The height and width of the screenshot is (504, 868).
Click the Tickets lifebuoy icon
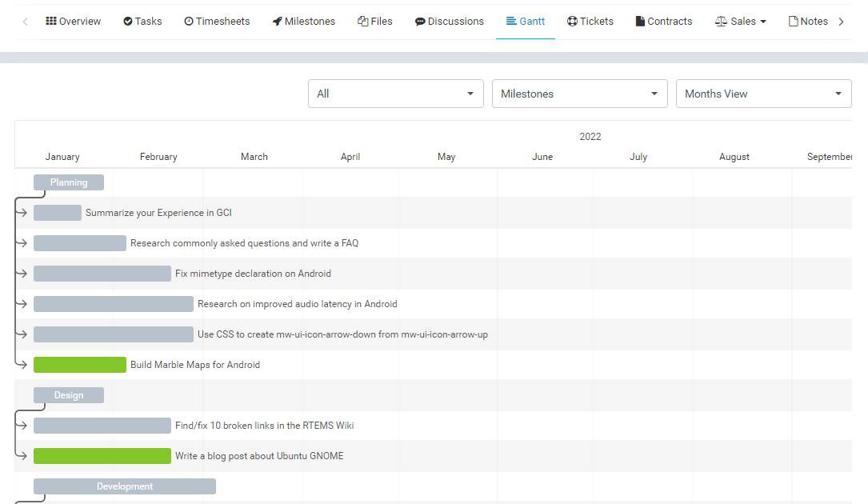click(x=572, y=22)
